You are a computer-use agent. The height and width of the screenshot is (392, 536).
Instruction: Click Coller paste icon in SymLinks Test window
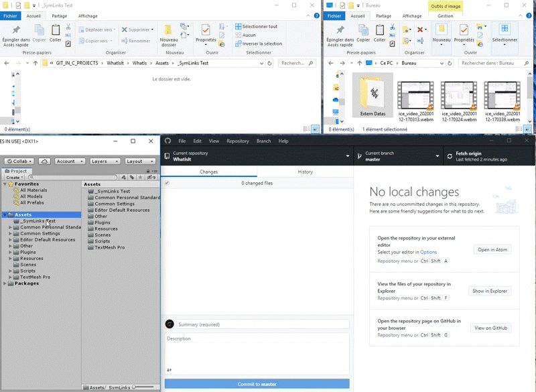[56, 33]
